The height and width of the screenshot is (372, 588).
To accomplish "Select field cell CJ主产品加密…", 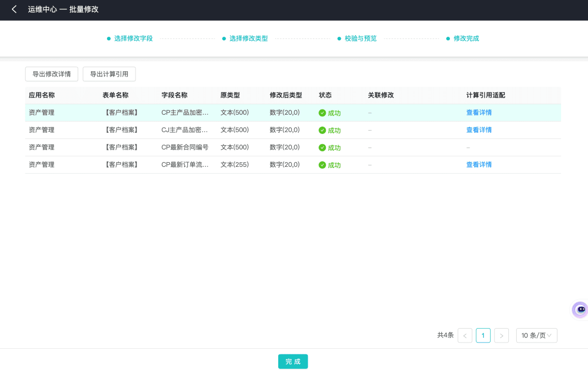I will [x=185, y=130].
